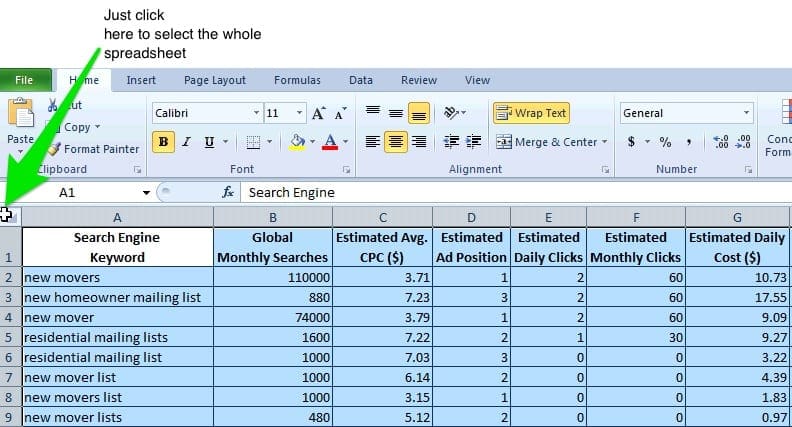Apply the yellow Fill Color bucket
Screen dimensions: 792x427
[298, 142]
